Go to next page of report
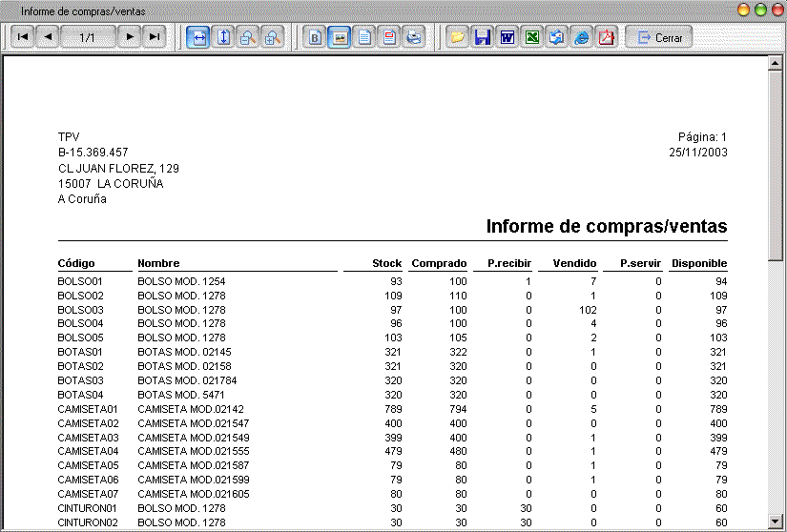 (x=130, y=37)
